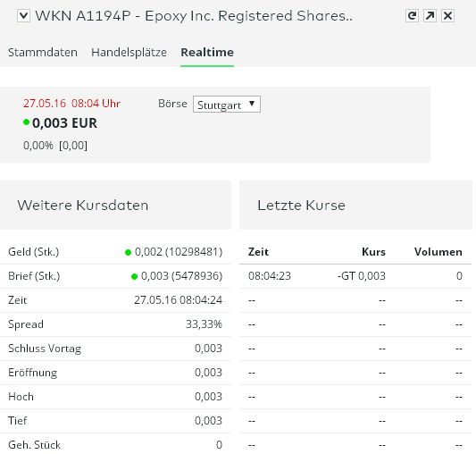Refresh the quote data with reload icon

tap(412, 16)
